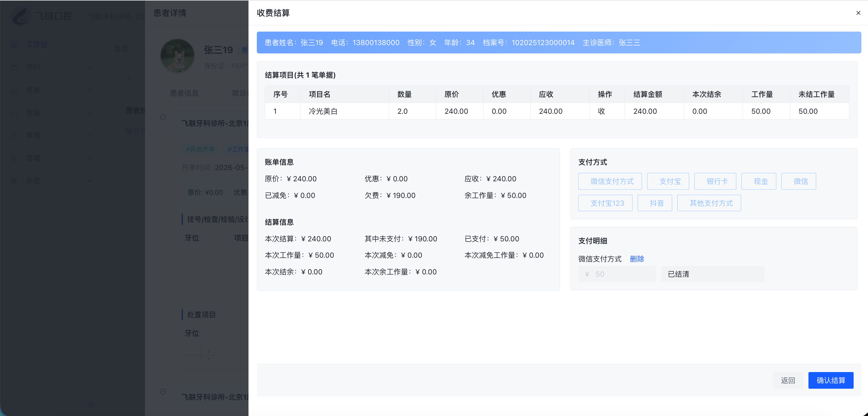Viewport: 868px width, 416px height.
Task: Close the 收费结算 dialog with X icon
Action: 858,13
